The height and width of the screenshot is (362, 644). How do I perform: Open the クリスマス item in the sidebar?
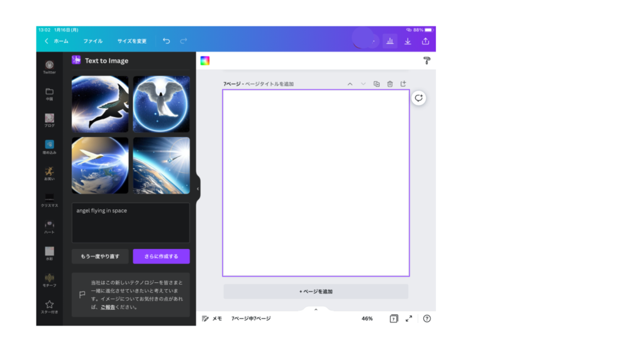tap(49, 200)
